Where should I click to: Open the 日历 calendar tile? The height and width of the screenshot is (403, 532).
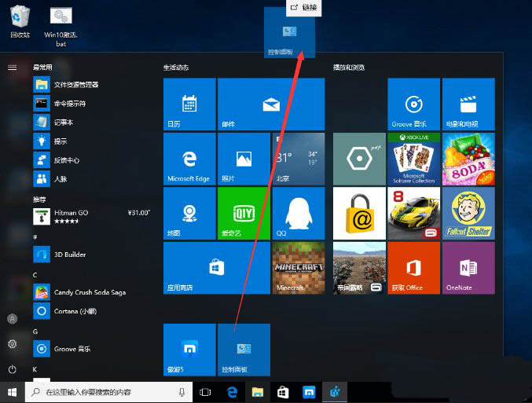coord(189,104)
